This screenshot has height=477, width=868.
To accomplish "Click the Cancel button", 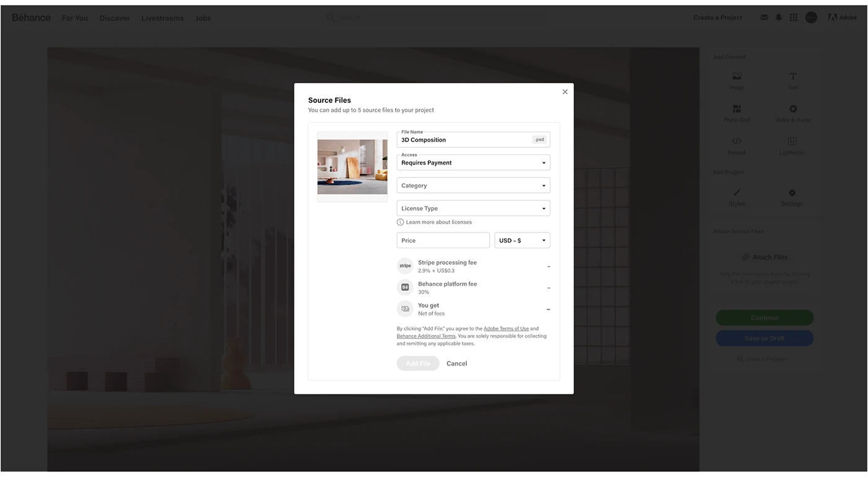I will (457, 363).
